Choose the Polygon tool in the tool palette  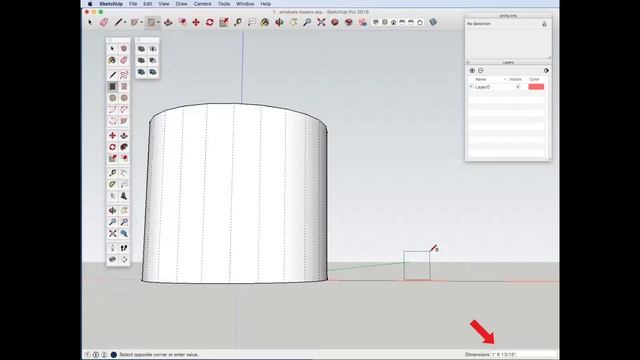point(124,98)
